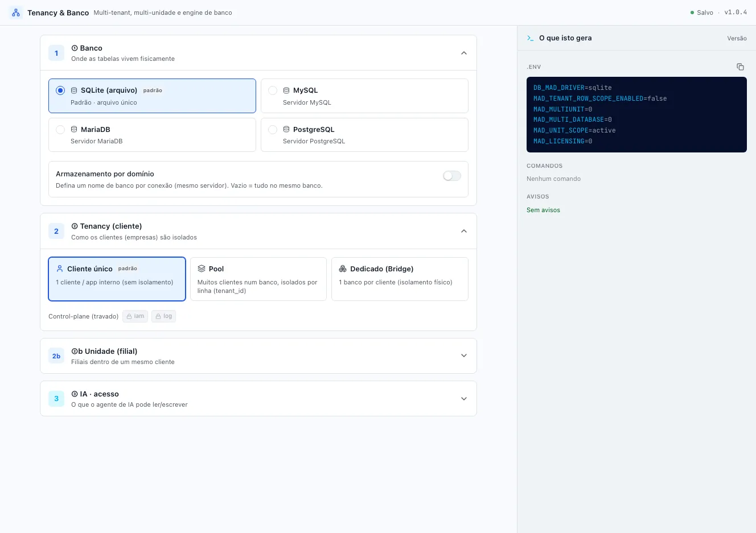Click the database icon next to MySQL

click(x=286, y=90)
